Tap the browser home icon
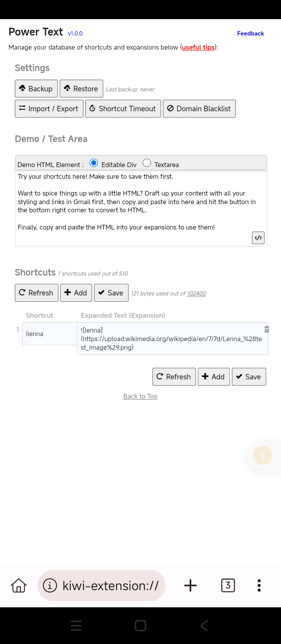 (19, 585)
